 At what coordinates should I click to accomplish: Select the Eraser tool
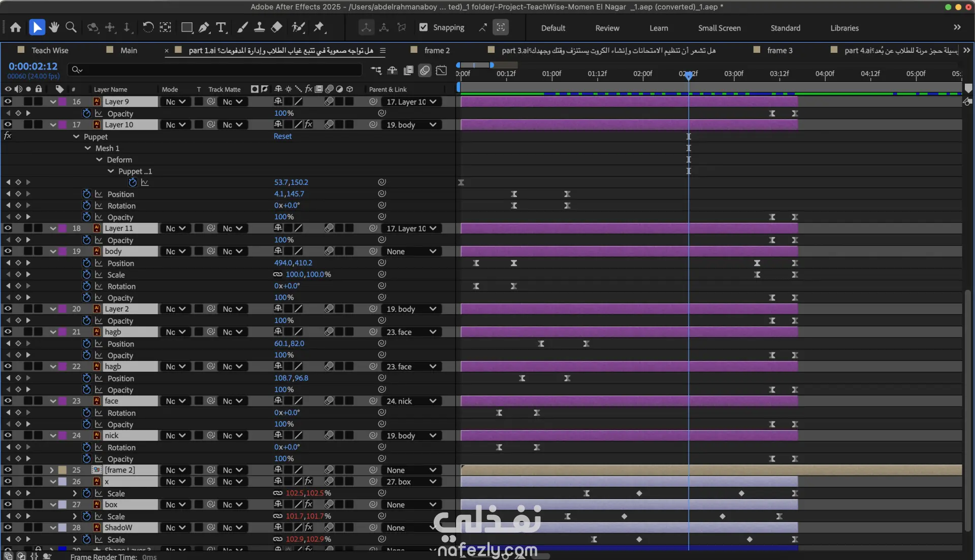point(277,27)
